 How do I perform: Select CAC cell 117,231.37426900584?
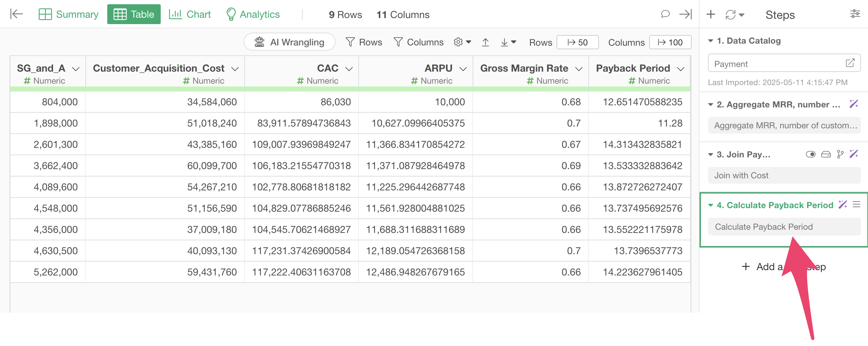point(302,251)
